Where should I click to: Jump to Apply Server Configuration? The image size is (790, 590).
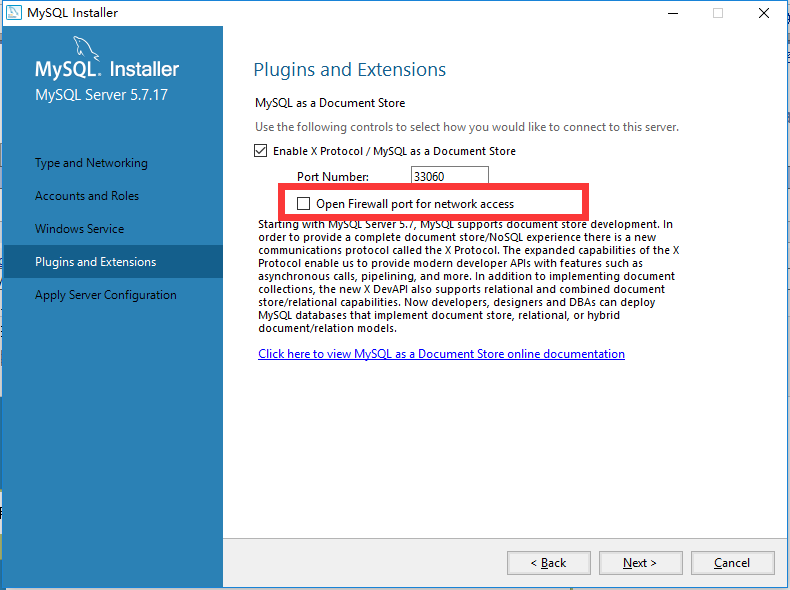click(x=106, y=295)
